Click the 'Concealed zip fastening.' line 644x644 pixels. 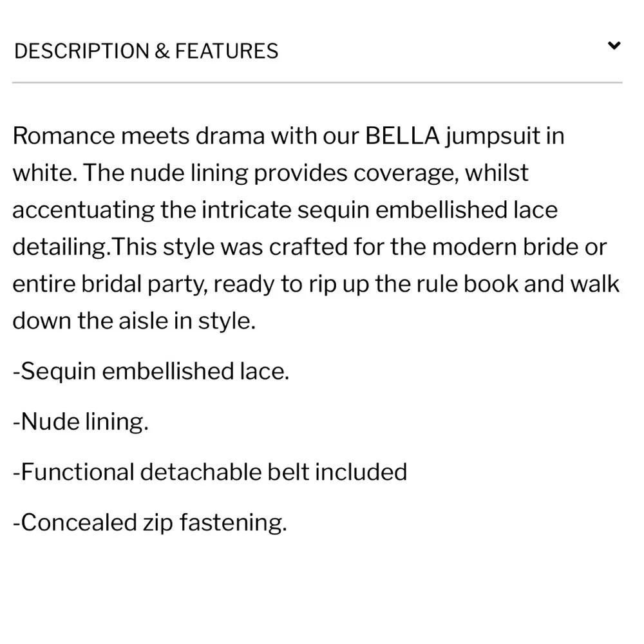(x=150, y=523)
